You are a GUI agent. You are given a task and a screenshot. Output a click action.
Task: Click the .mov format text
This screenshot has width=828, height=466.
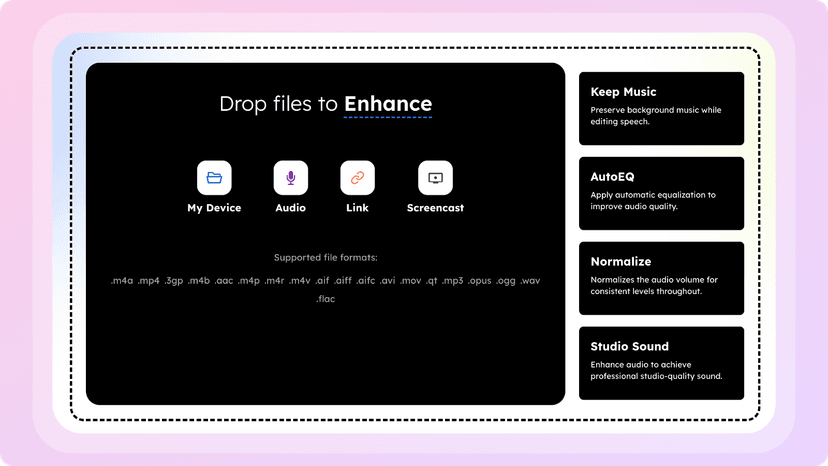click(x=410, y=281)
